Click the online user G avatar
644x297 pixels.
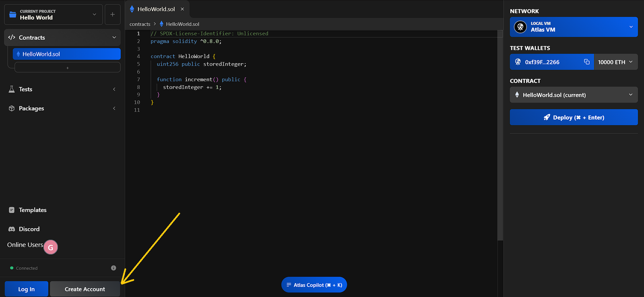coord(51,247)
